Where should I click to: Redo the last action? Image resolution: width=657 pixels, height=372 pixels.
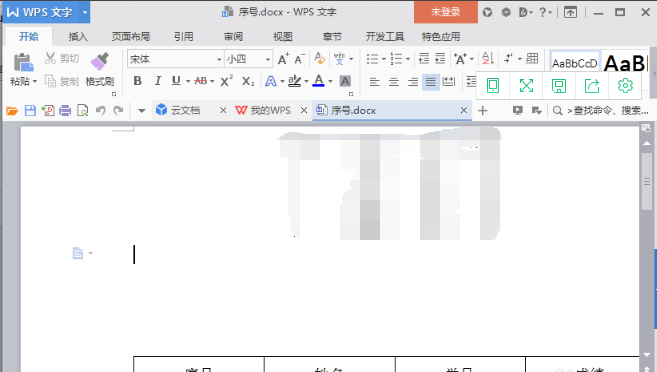pyautogui.click(x=119, y=111)
